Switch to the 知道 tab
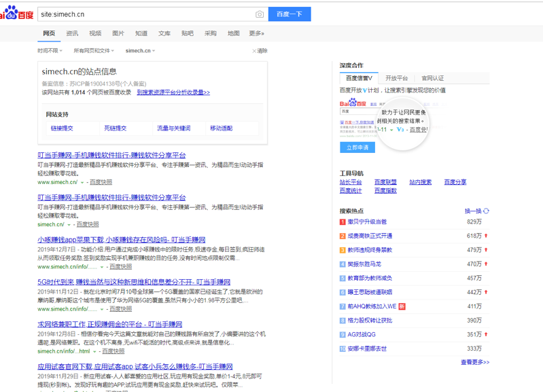Screen dimensions: 543x392 point(141,33)
